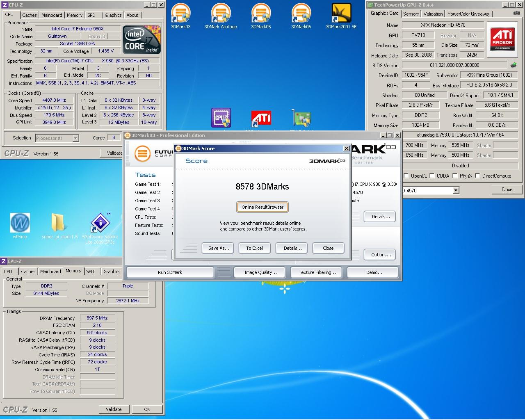Open Image Quality settings in 3DMark03
This screenshot has width=525, height=420.
pyautogui.click(x=260, y=272)
